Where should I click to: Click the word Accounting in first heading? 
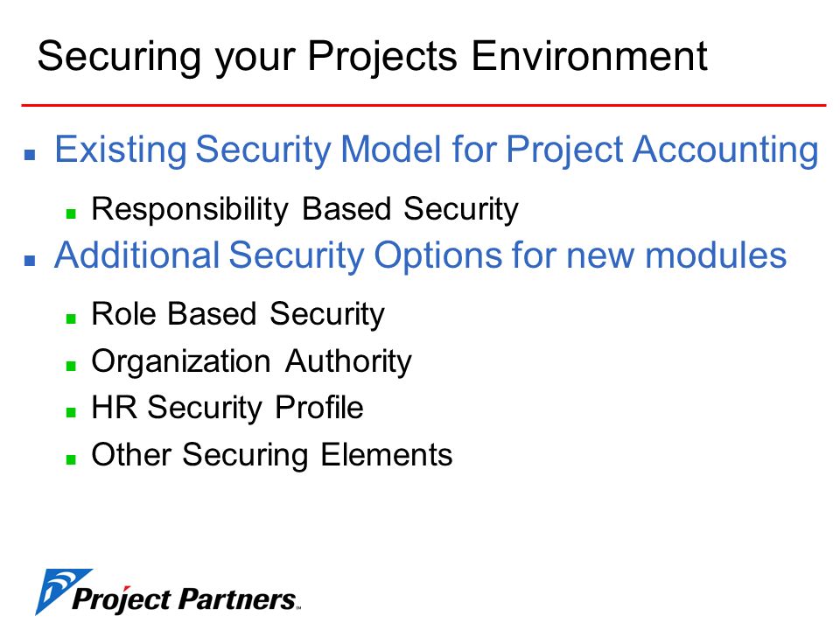pos(725,150)
